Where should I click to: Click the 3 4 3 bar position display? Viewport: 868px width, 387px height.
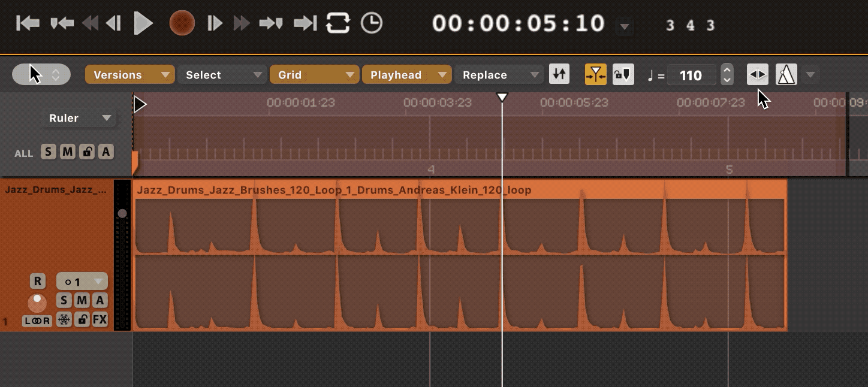pos(690,26)
